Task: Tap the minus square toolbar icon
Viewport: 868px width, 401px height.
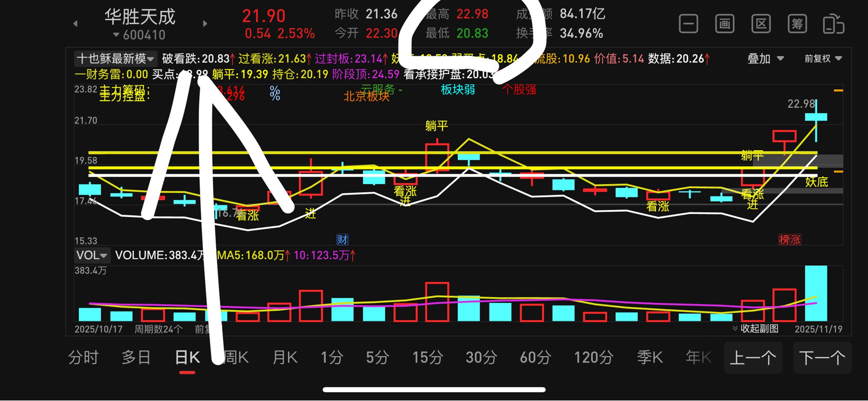Action: point(688,24)
